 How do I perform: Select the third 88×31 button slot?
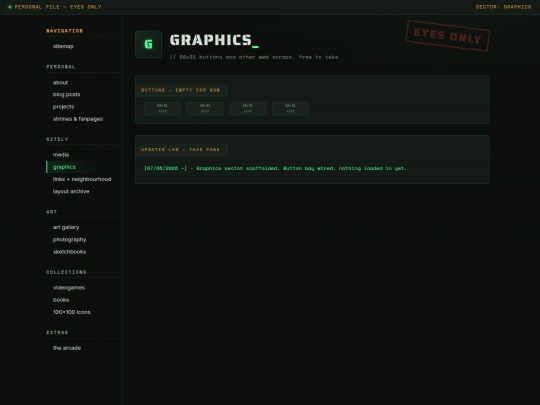point(248,108)
